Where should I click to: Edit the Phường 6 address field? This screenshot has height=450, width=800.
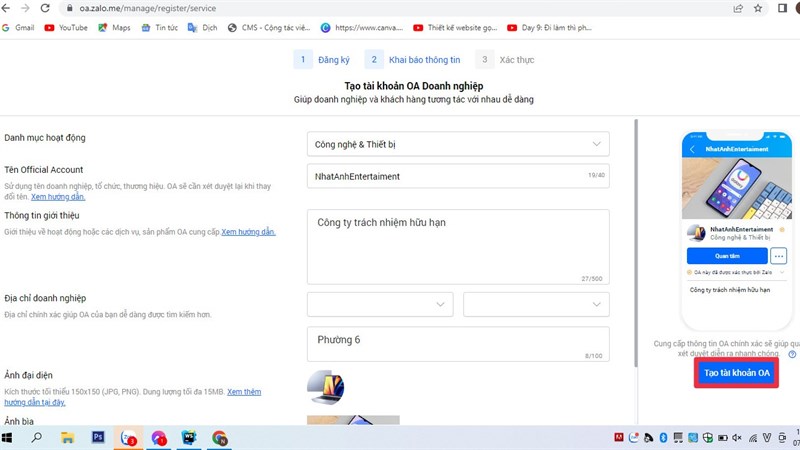point(458,344)
